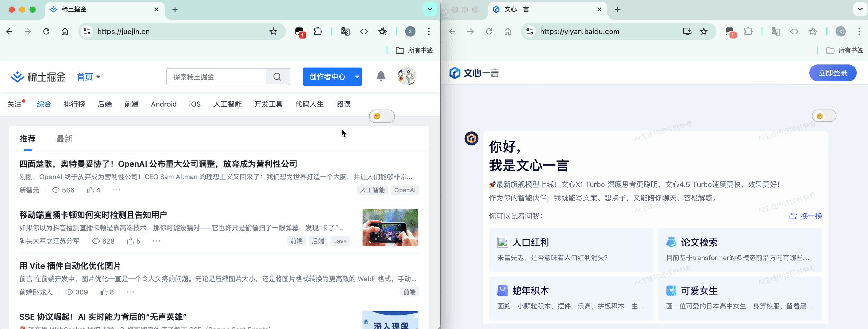Click the phone photo thumbnail of the 直播卡顿 article
The height and width of the screenshot is (329, 868).
[390, 227]
